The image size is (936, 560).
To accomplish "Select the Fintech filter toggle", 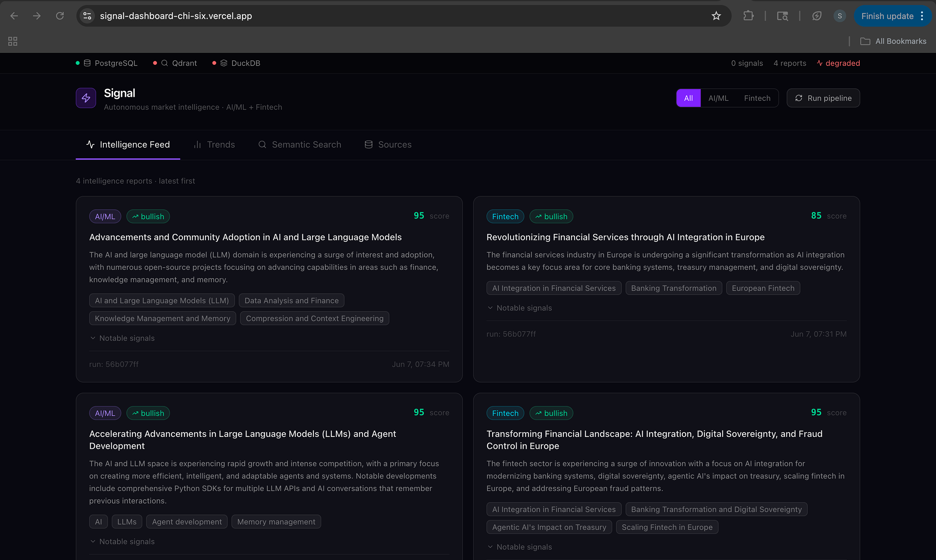I will 757,98.
